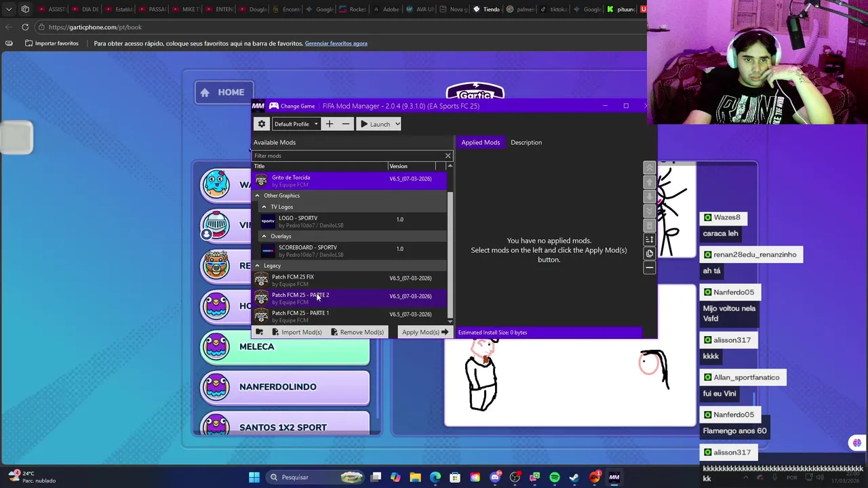Open Steam from the taskbar
Image resolution: width=868 pixels, height=488 pixels.
click(574, 477)
